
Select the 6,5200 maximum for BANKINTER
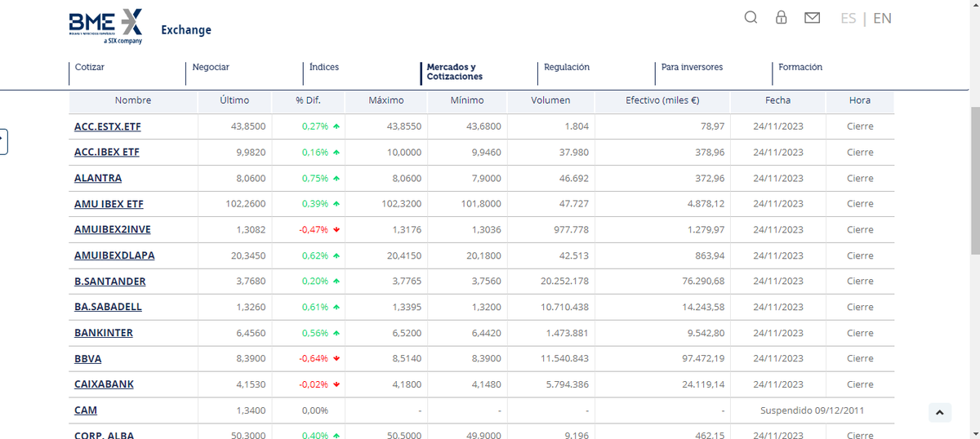[x=407, y=333]
